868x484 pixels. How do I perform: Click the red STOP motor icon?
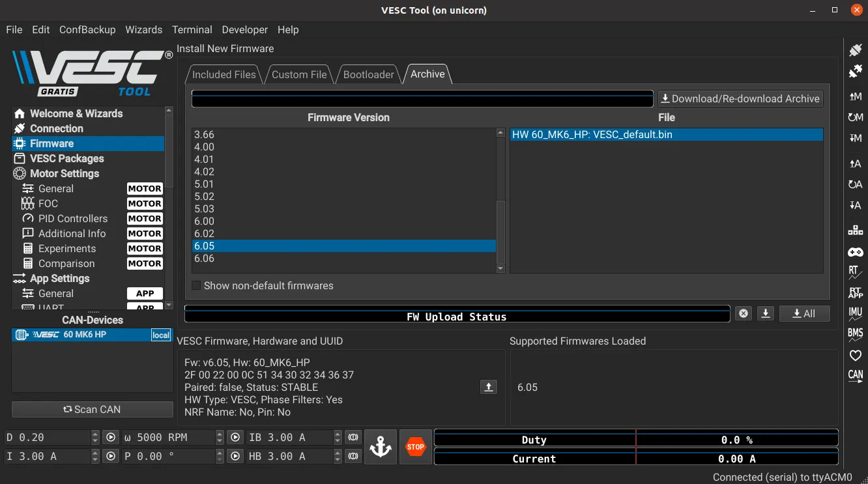415,447
